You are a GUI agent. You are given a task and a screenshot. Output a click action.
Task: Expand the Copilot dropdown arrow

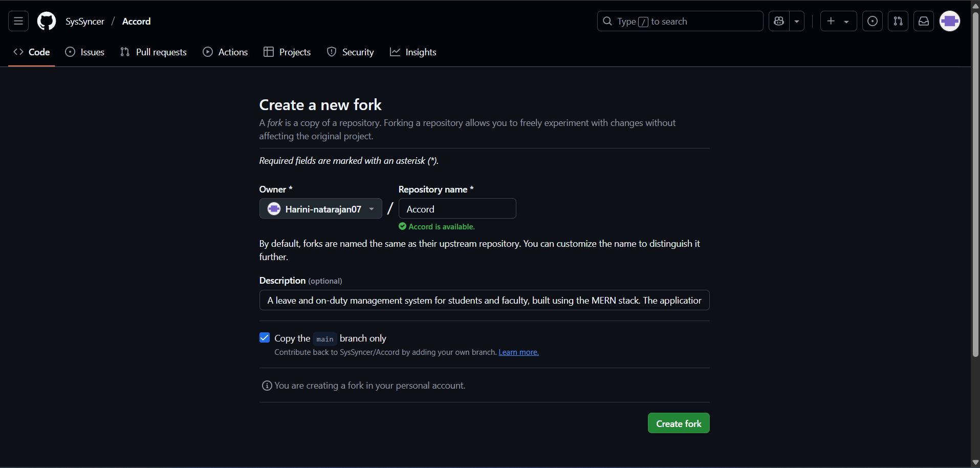[797, 21]
